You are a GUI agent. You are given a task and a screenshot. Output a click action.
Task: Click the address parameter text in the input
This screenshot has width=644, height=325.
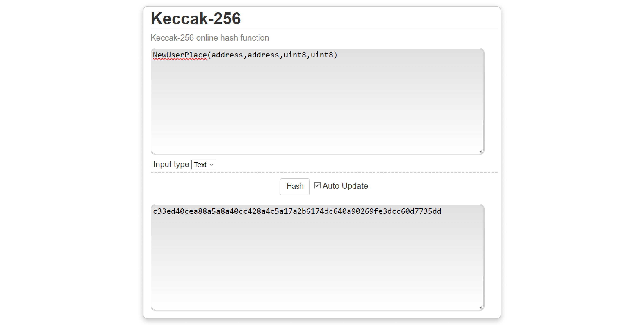tap(228, 55)
